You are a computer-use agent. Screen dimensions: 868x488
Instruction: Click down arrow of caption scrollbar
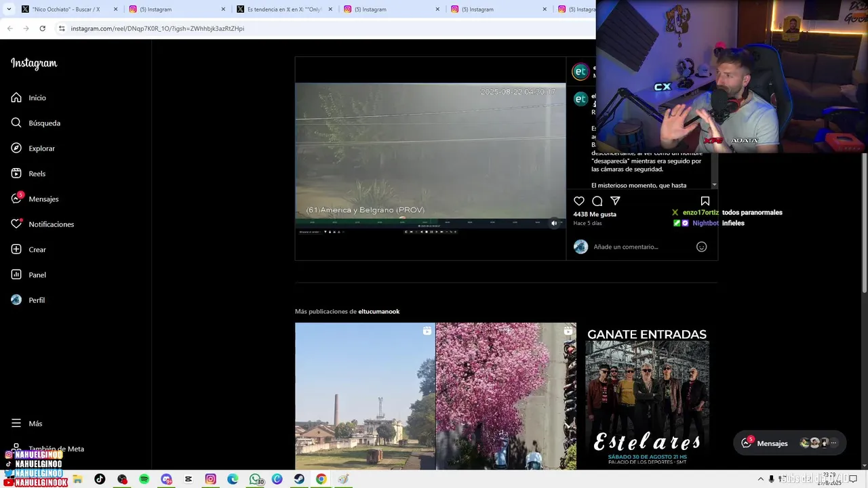(x=714, y=185)
